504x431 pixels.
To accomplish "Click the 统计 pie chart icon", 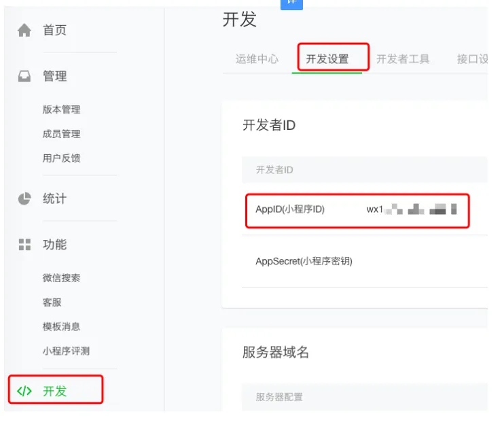I will (24, 199).
